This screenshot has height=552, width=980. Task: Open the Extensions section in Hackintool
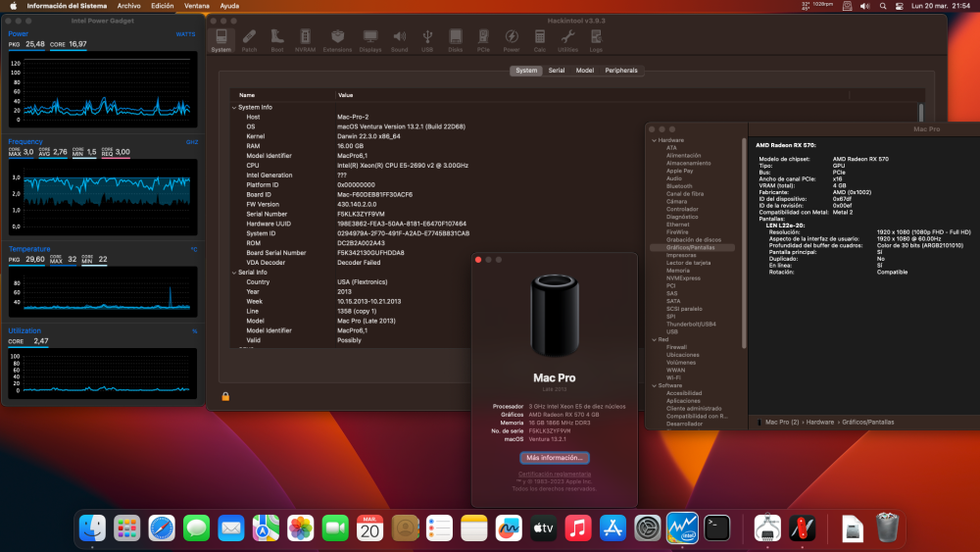[337, 40]
